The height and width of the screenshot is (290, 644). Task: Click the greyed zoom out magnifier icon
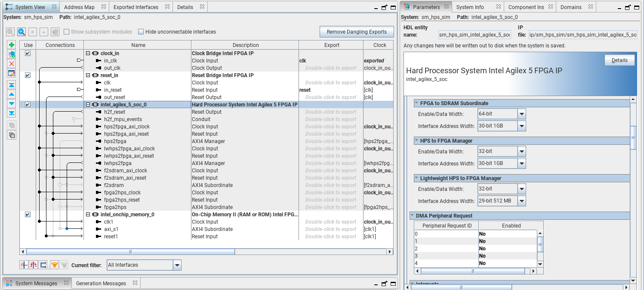tap(10, 31)
